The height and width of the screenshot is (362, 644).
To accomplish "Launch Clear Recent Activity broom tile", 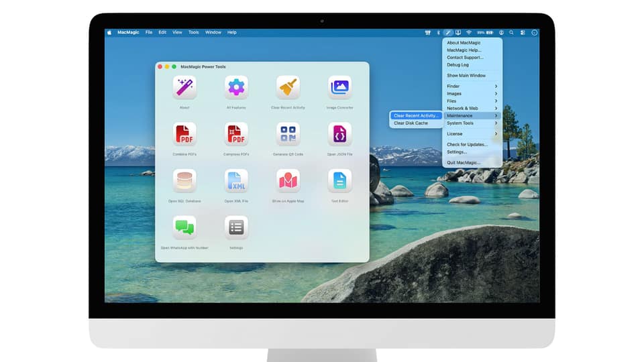I will 288,87.
